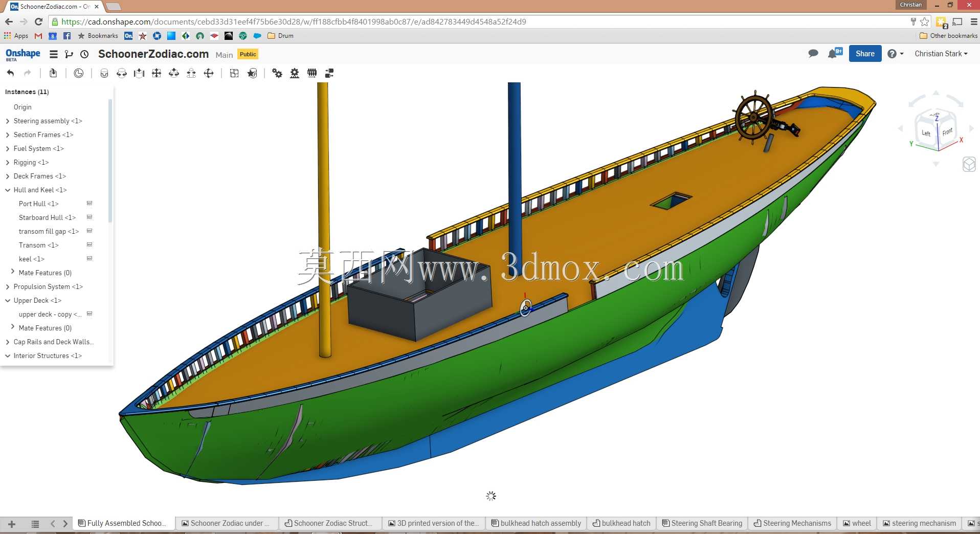This screenshot has width=980, height=534.
Task: Click the Onshape logo
Action: [23, 54]
